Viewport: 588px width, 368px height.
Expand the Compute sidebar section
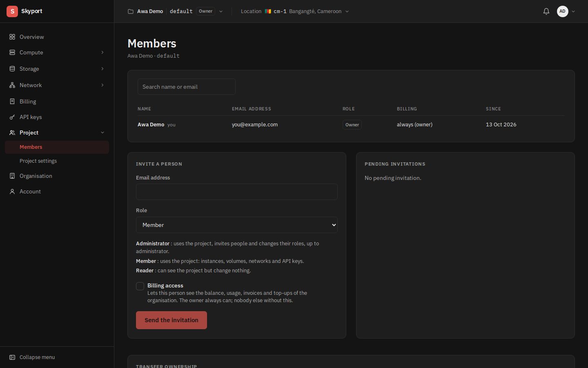click(57, 52)
